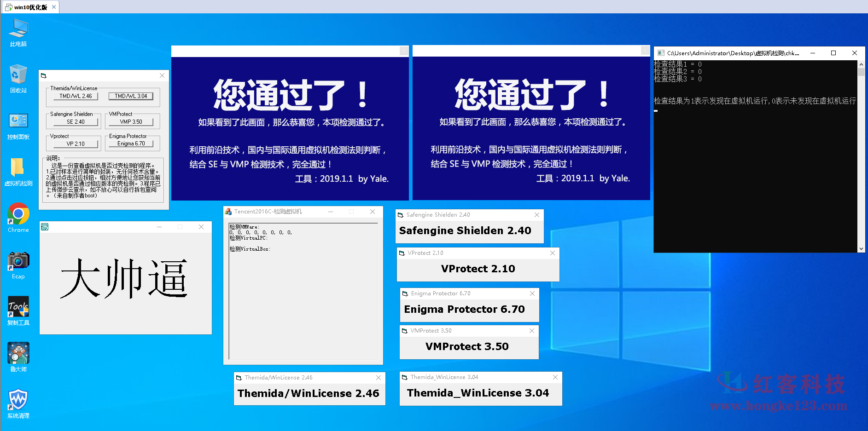Open the 虚拟机检测 folder icon
This screenshot has width=868, height=431.
point(18,172)
